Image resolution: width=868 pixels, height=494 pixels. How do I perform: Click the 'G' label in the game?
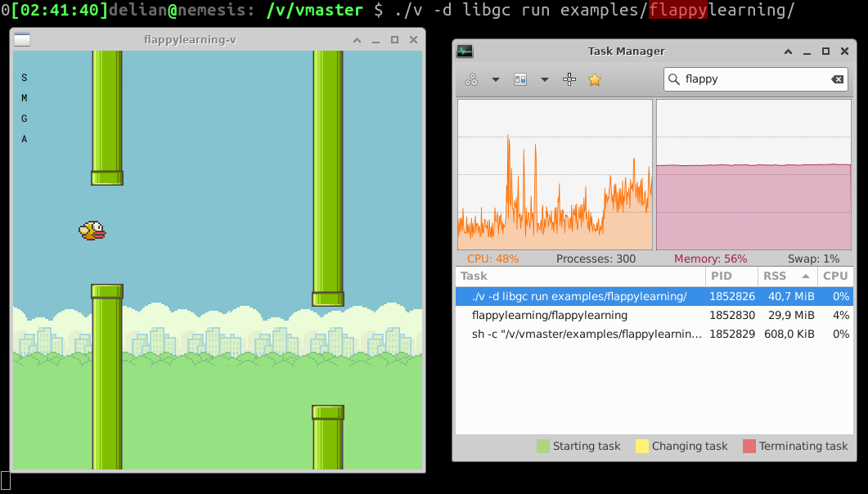coord(25,119)
